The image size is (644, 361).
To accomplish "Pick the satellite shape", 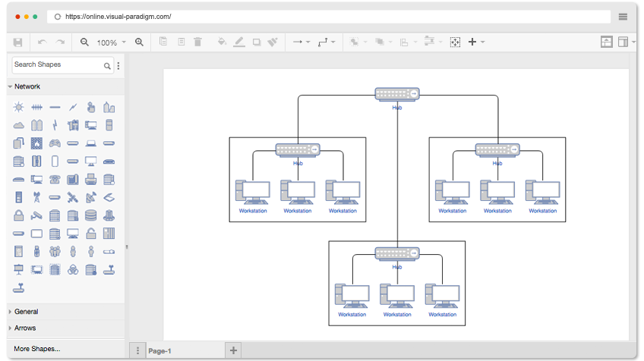I will coord(73,198).
